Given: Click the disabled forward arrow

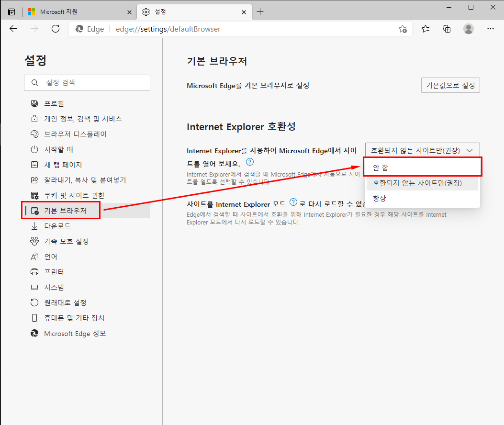Looking at the screenshot, I should pos(34,29).
